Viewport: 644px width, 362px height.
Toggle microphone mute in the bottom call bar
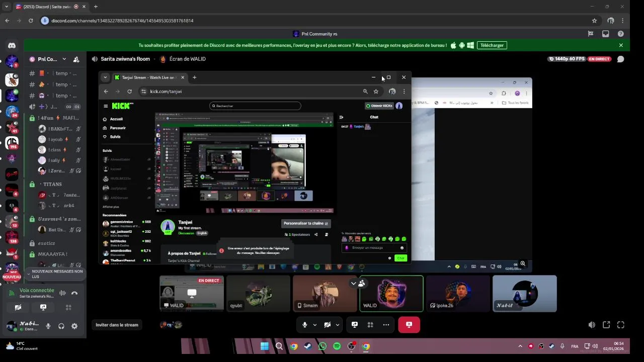click(x=304, y=325)
